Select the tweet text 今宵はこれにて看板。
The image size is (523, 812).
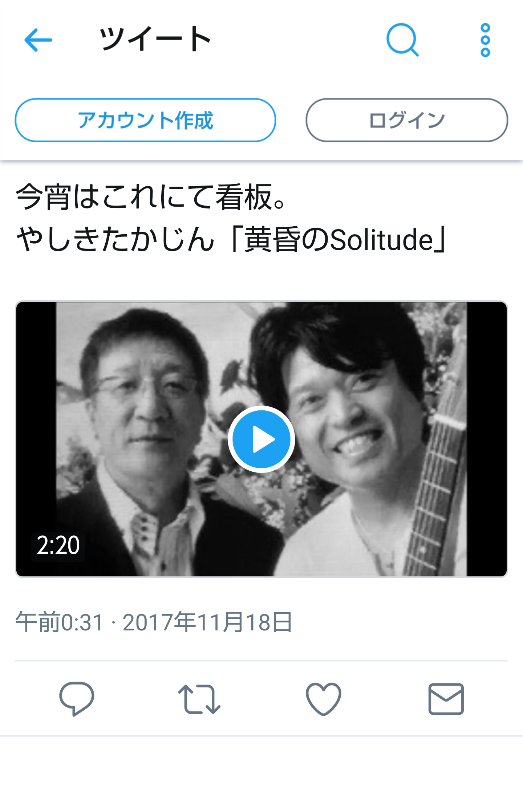tap(151, 196)
